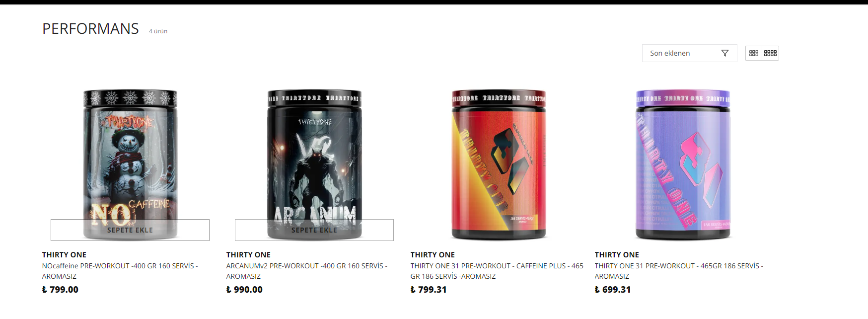
Task: Click the filter funnel icon
Action: (x=725, y=53)
